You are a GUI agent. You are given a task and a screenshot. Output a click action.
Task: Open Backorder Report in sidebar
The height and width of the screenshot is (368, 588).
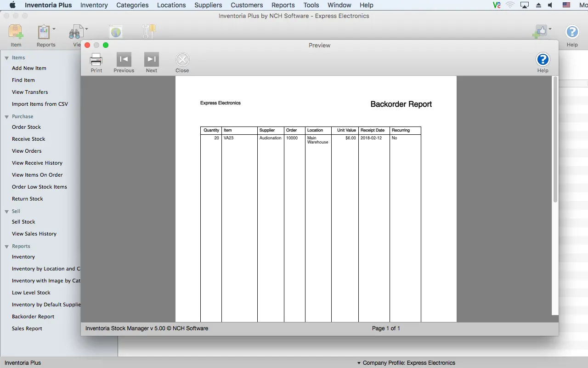pos(33,316)
